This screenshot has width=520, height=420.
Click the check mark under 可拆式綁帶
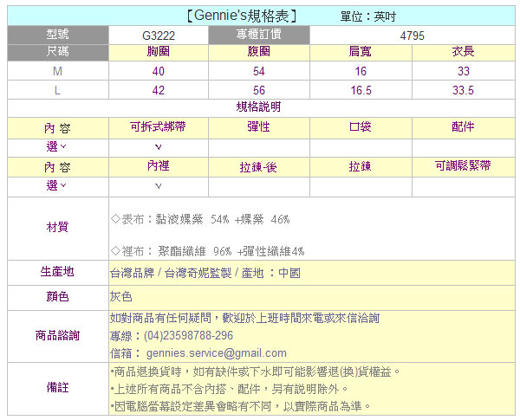pyautogui.click(x=159, y=147)
